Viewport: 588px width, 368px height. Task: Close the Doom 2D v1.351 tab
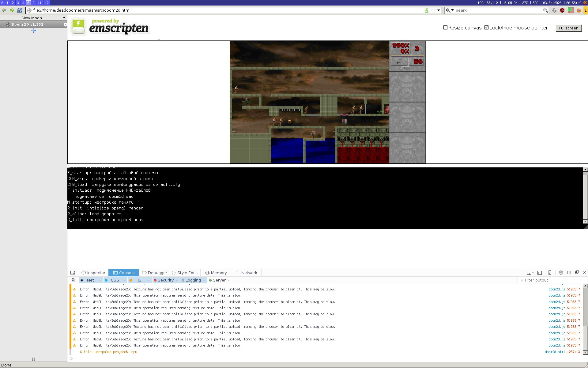pos(65,25)
